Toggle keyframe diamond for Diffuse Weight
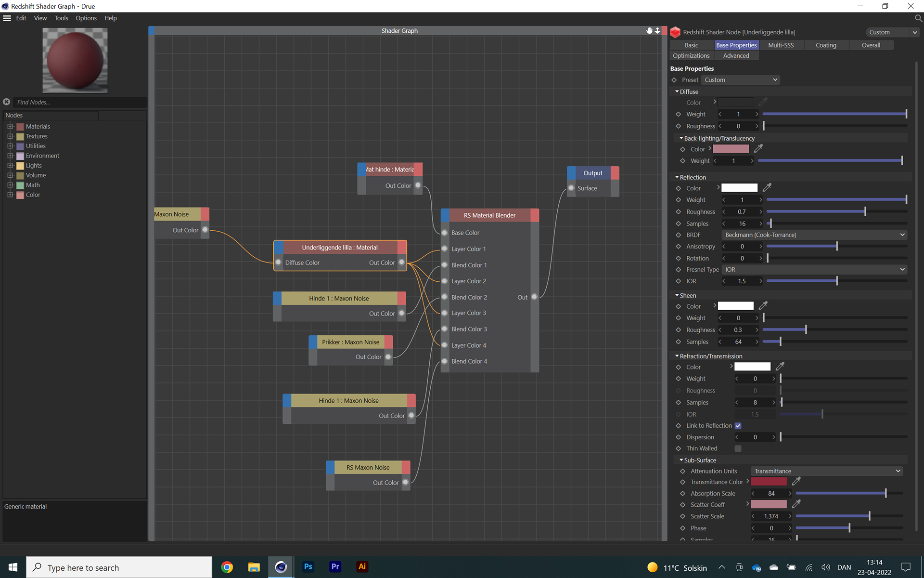This screenshot has width=924, height=578. pyautogui.click(x=678, y=114)
